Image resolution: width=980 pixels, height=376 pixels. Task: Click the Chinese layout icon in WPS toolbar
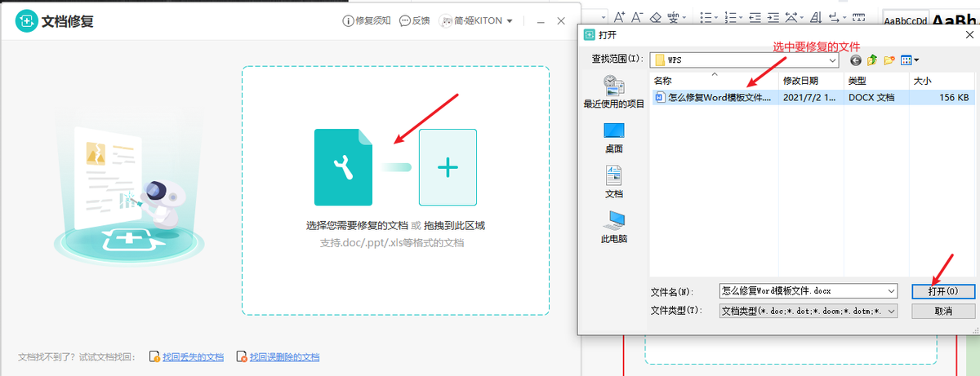pyautogui.click(x=791, y=16)
